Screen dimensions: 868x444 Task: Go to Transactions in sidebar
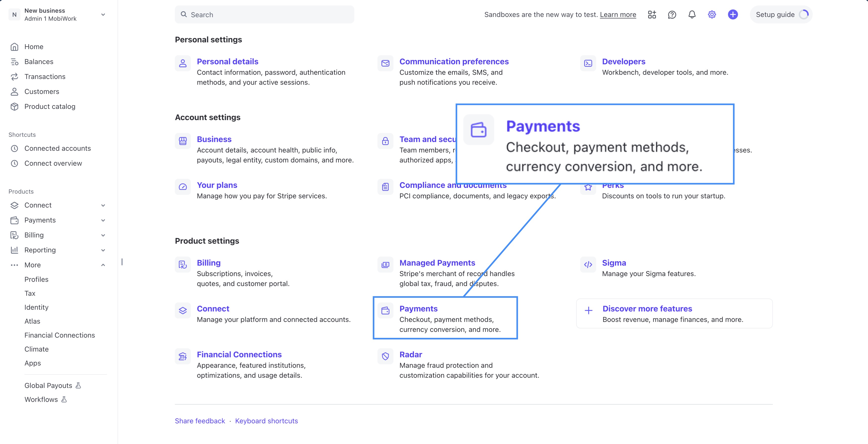[45, 76]
